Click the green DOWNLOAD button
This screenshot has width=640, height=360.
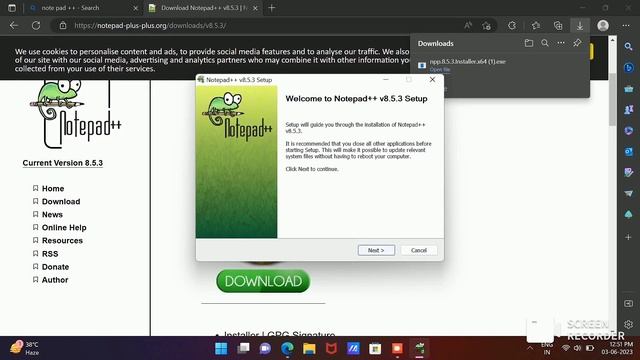click(263, 281)
